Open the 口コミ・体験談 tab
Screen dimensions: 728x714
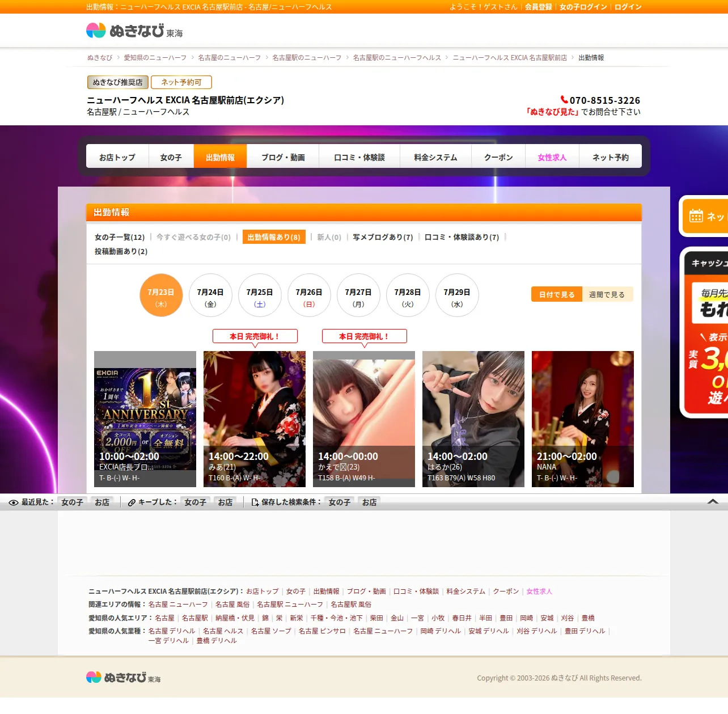click(359, 157)
